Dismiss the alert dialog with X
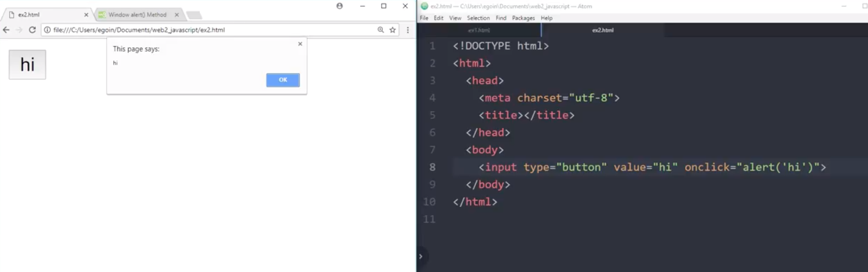The height and width of the screenshot is (272, 868). pos(300,43)
